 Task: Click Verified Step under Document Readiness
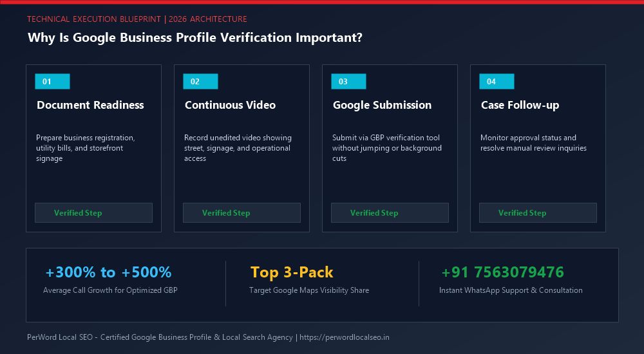pyautogui.click(x=93, y=213)
